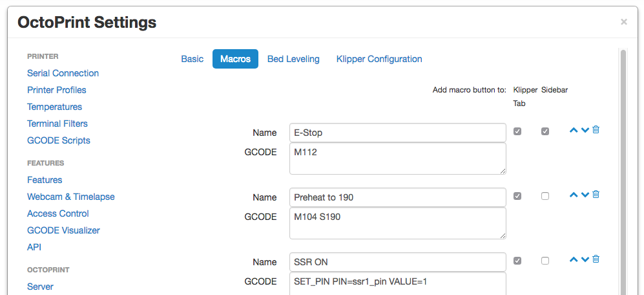Enable Sidebar for SSR ON macro

[545, 261]
